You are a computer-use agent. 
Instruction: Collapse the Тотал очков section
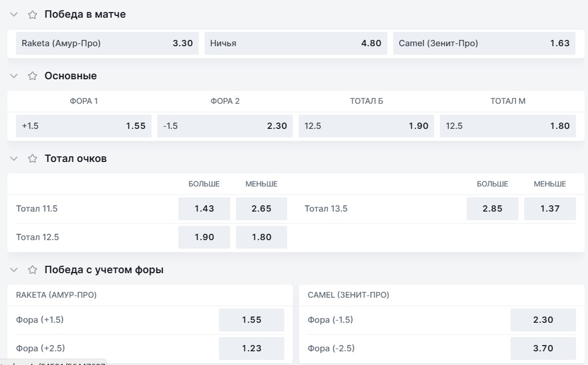click(x=14, y=159)
